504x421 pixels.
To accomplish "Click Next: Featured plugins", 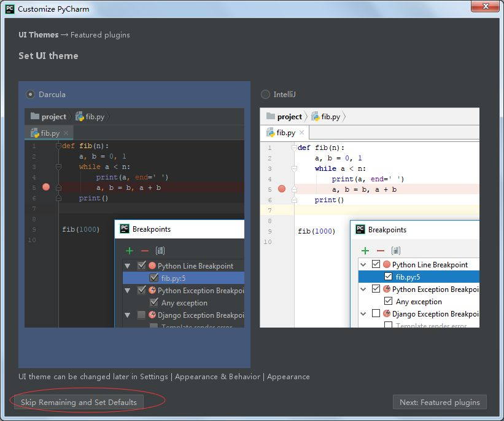I will point(440,402).
